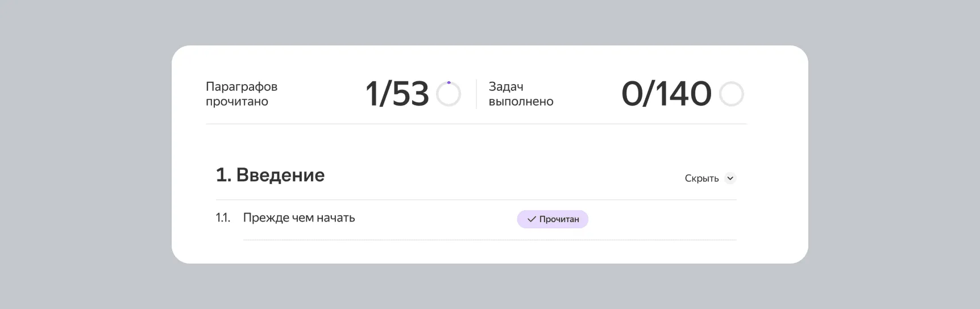The image size is (980, 309).
Task: Click the checkmark icon in the Прочитан badge
Action: (x=531, y=219)
